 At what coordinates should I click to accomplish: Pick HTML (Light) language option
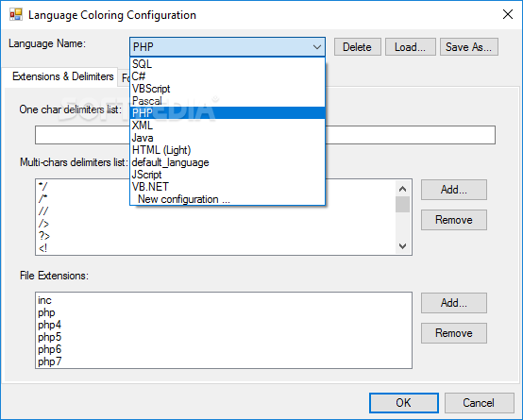[228, 150]
